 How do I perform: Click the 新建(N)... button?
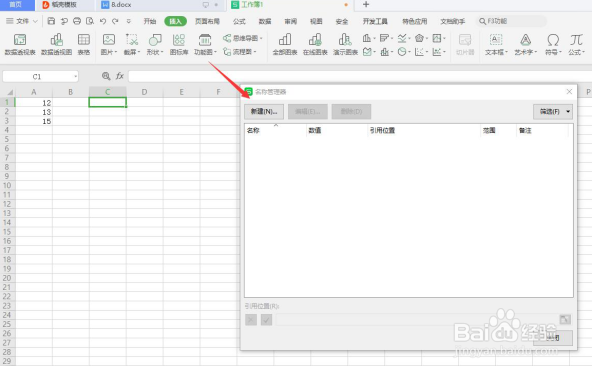tap(264, 111)
